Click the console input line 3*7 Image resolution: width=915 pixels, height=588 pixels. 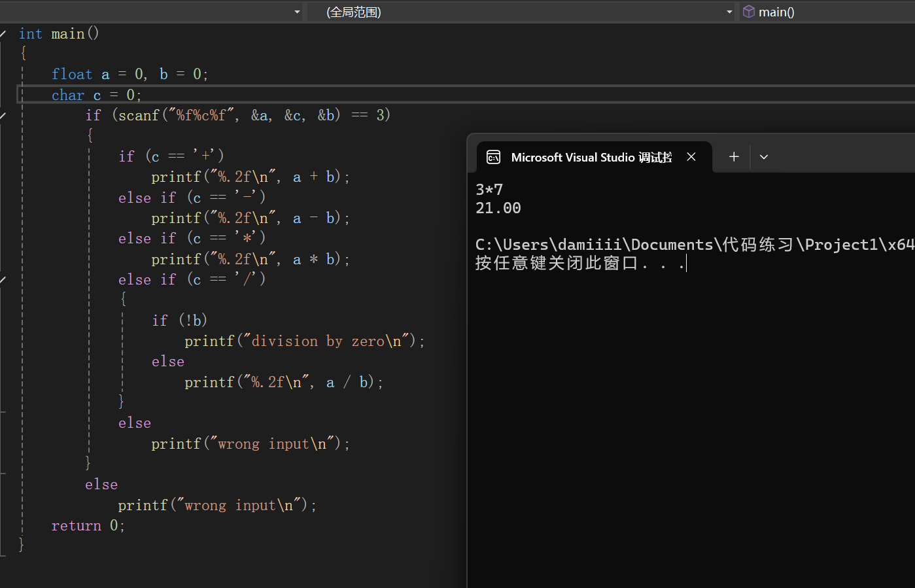pos(489,190)
